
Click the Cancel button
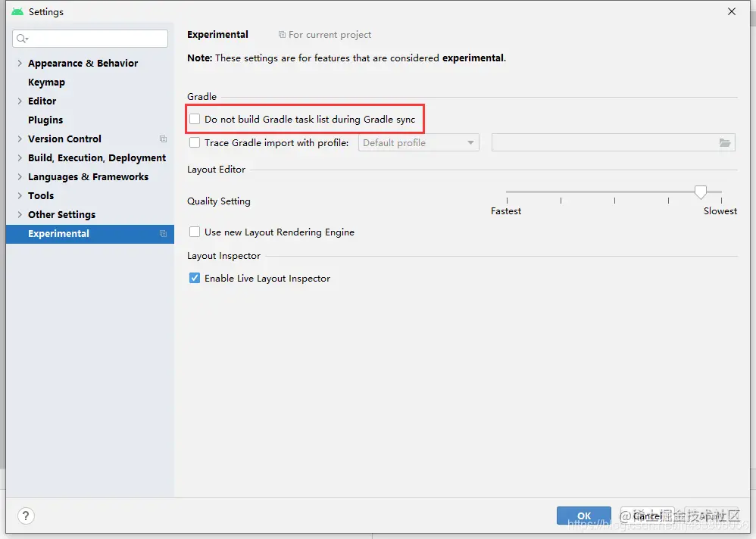647,516
